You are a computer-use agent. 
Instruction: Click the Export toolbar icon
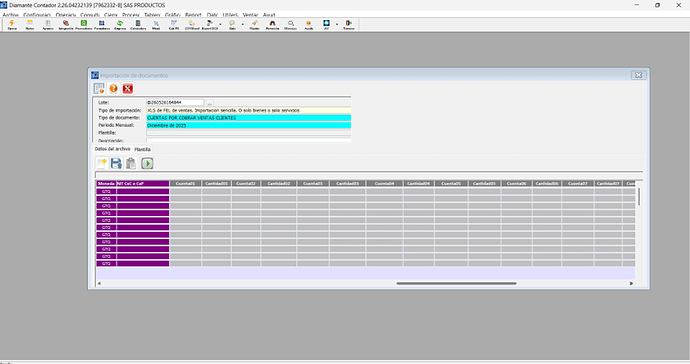(x=210, y=25)
